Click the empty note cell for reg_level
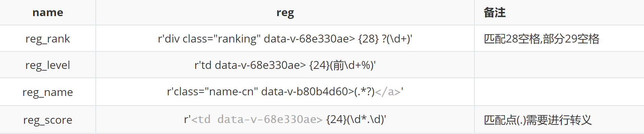Screen dimensions: 644x134 [559, 65]
